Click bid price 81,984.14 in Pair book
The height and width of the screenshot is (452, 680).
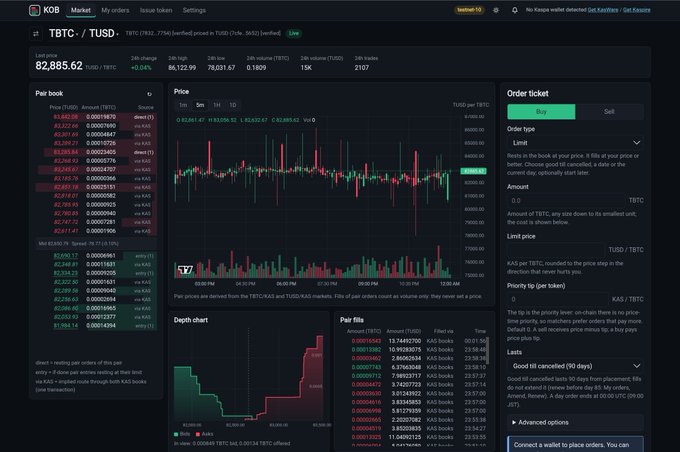coord(65,326)
